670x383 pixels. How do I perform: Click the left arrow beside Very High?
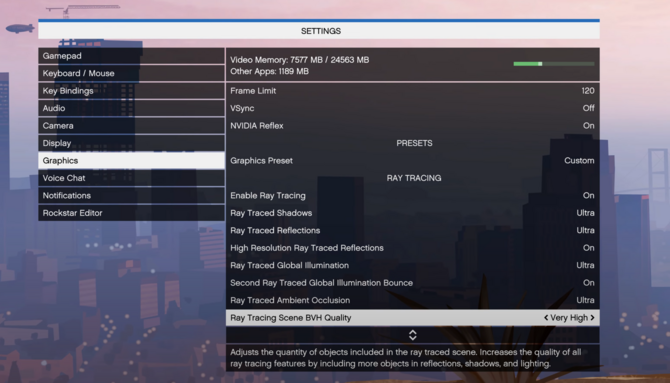point(546,318)
